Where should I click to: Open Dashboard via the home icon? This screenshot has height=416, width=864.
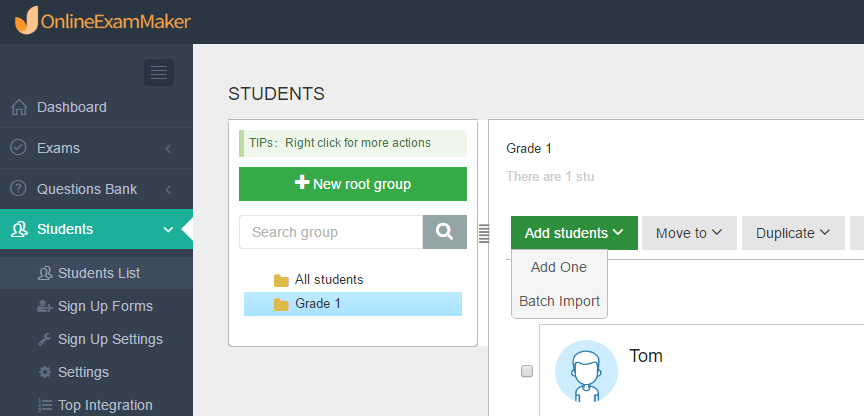tap(19, 107)
